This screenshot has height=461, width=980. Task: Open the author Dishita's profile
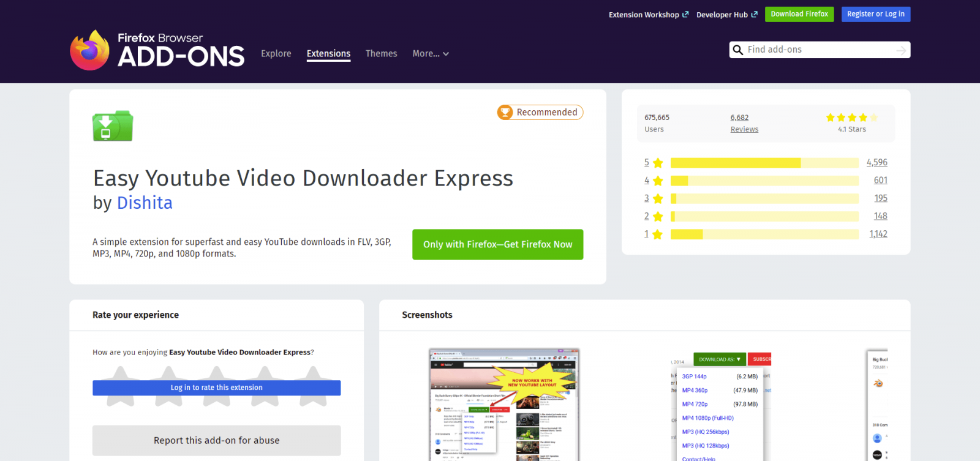tap(145, 203)
